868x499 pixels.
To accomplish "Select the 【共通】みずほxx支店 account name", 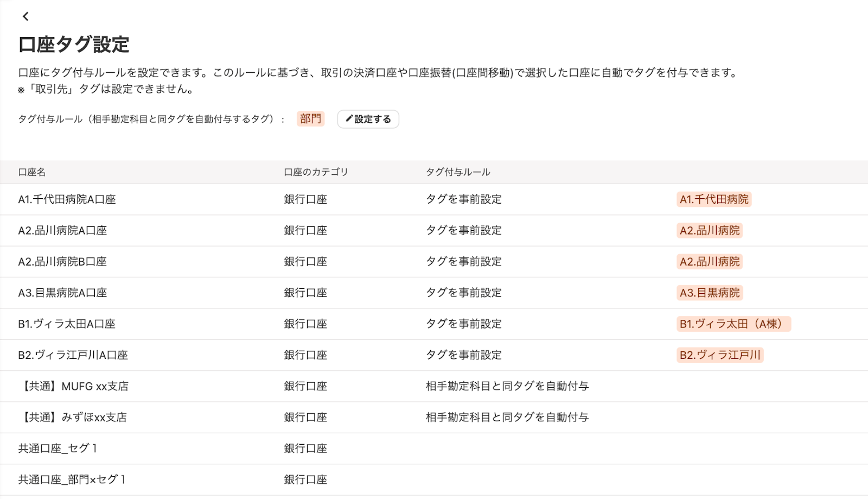I will point(73,417).
